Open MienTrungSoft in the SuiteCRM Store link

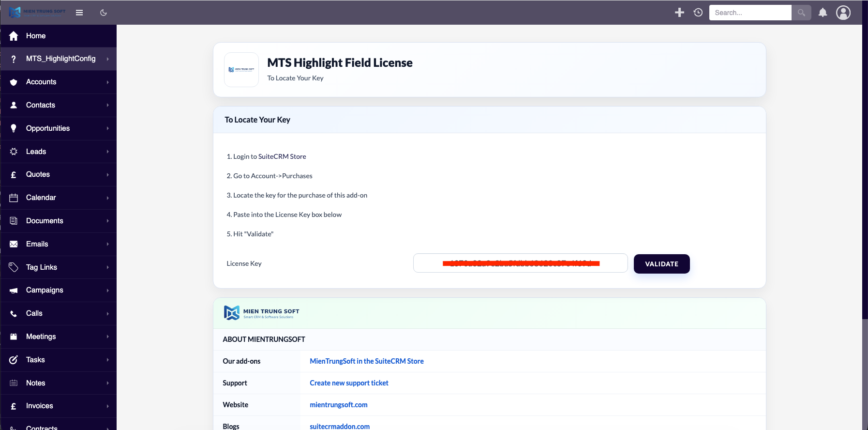[x=367, y=361]
